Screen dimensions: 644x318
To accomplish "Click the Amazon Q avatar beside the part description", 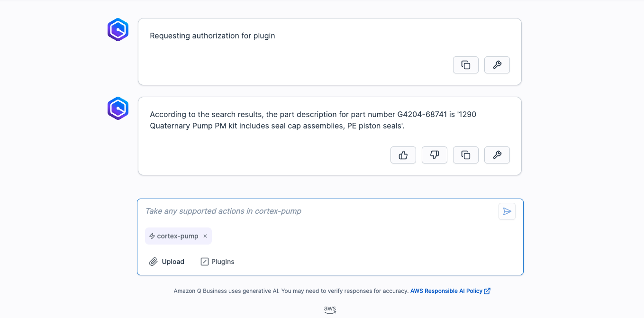I will click(x=118, y=109).
